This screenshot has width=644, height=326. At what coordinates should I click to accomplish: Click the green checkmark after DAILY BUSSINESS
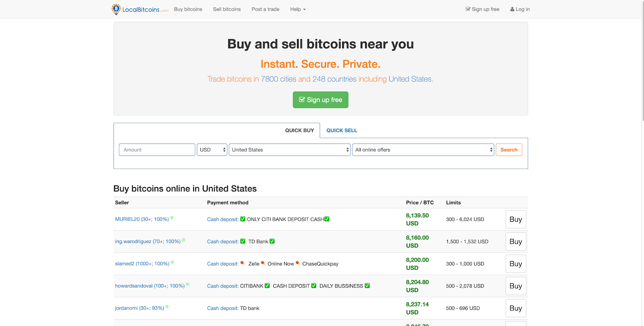pos(367,286)
